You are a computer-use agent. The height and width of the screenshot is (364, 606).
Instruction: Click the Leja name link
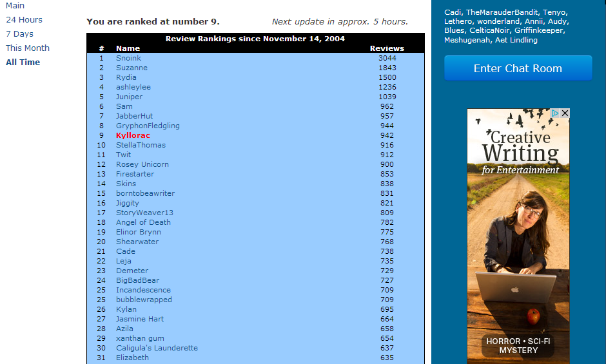(124, 261)
